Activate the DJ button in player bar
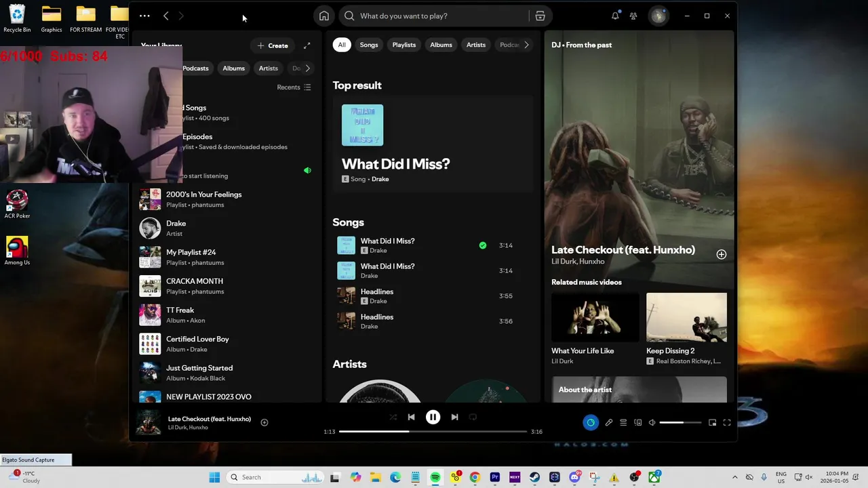Screen dimensions: 868x488 [591, 422]
